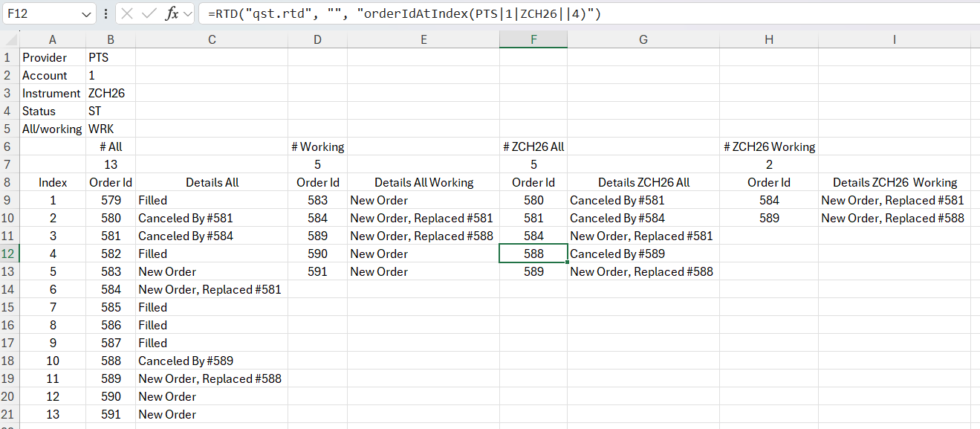
Task: Select cell B3 containing ZCH26
Action: point(111,93)
